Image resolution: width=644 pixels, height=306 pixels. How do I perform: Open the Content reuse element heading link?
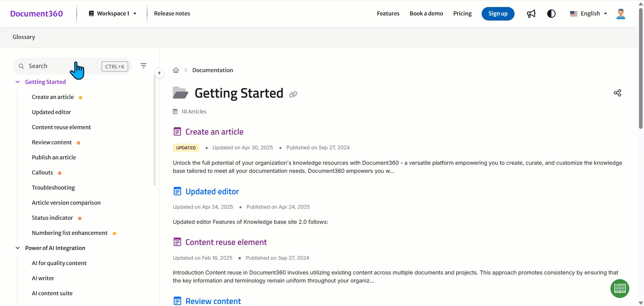(226, 242)
